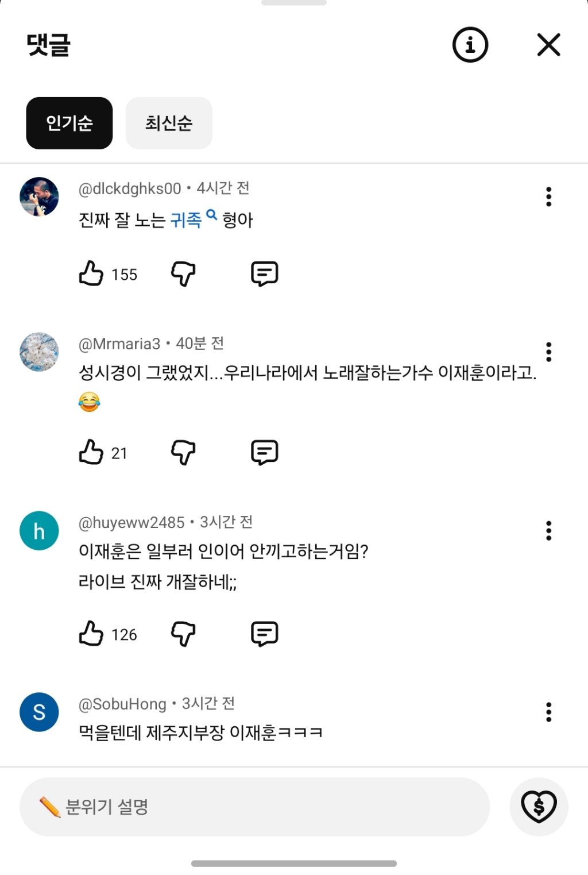The width and height of the screenshot is (588, 875).
Task: Reply to the @Mrmaria3 comment
Action: pos(264,452)
